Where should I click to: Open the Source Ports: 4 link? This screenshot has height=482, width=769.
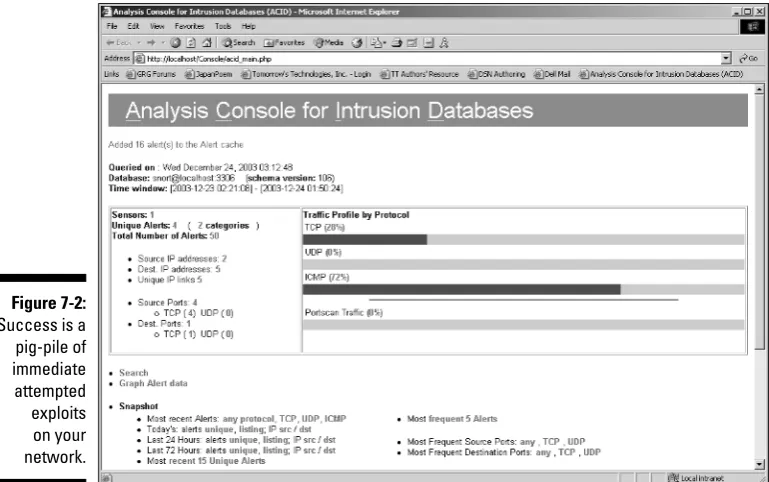coord(167,303)
